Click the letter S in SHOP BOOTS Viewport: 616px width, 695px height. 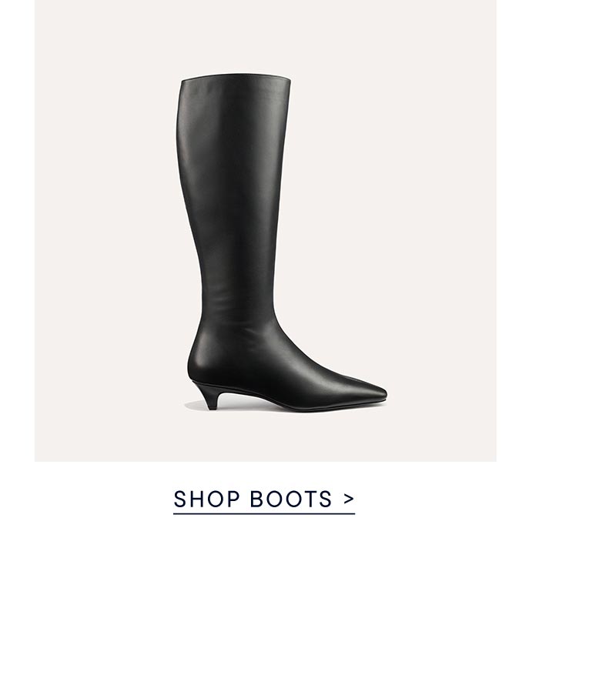pyautogui.click(x=180, y=499)
